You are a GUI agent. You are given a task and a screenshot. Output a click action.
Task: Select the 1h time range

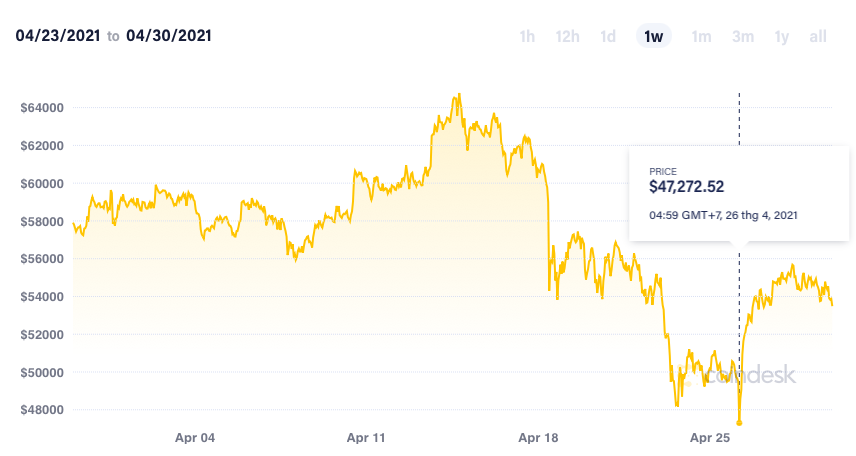(527, 37)
